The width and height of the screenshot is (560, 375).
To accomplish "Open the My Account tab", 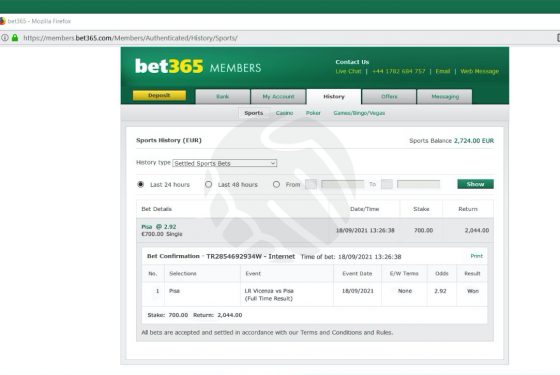I will tap(278, 96).
